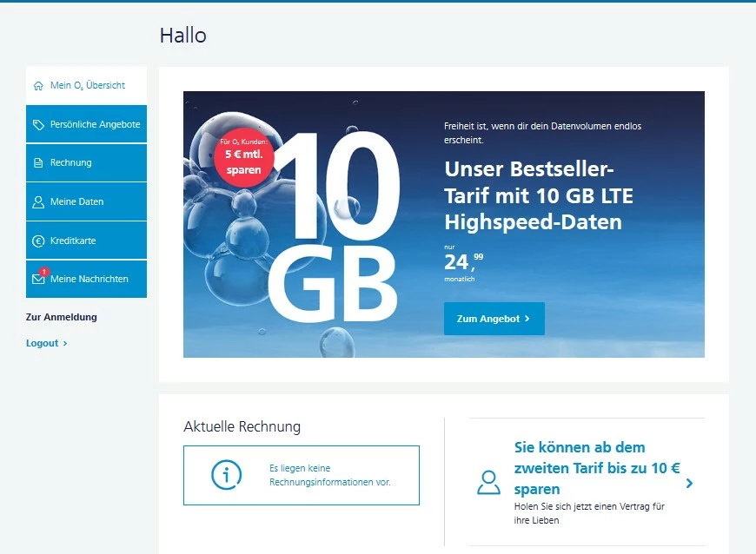Click the arrow in the Zum Angebot button
The height and width of the screenshot is (554, 756).
pos(527,319)
